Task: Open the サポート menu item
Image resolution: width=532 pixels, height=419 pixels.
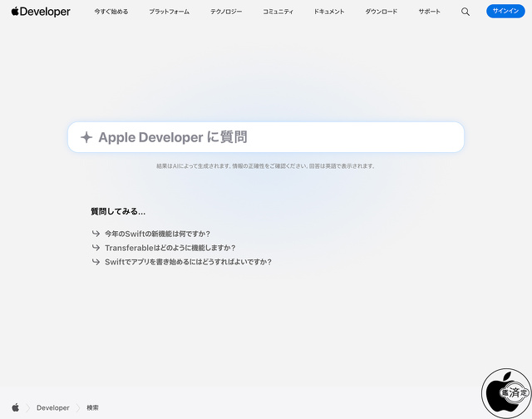Action: pyautogui.click(x=429, y=12)
